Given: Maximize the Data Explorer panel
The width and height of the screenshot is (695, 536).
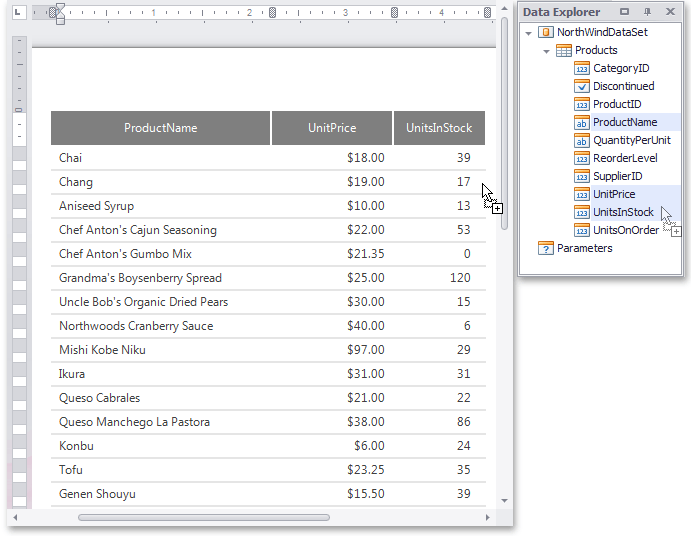Looking at the screenshot, I should [625, 12].
